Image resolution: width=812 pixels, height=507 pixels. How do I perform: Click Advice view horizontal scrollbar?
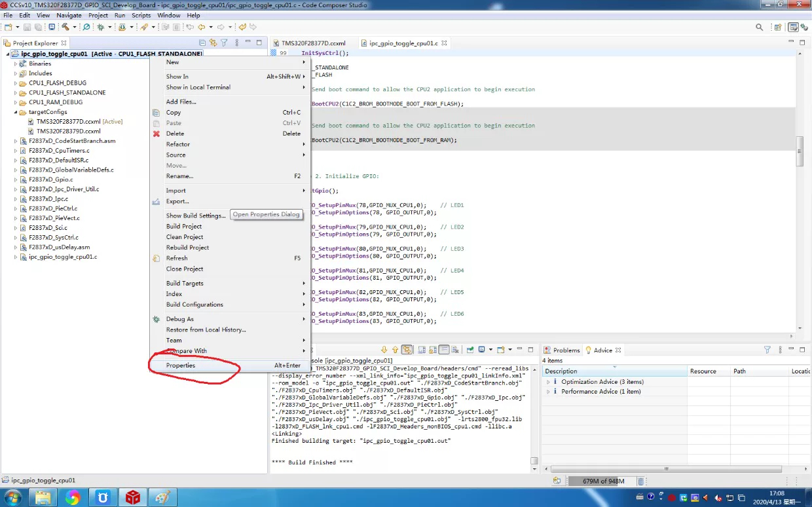(x=668, y=469)
